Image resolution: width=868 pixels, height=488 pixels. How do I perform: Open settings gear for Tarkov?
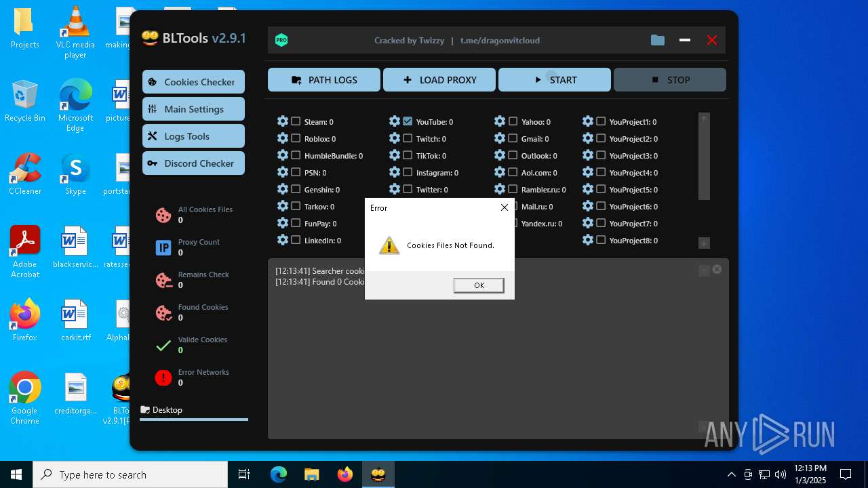(x=283, y=206)
